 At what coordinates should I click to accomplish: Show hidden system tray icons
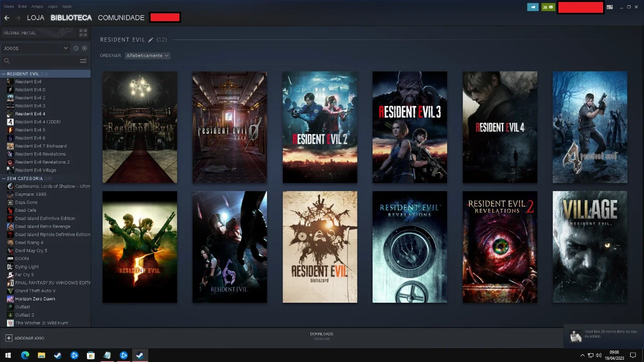pos(582,355)
